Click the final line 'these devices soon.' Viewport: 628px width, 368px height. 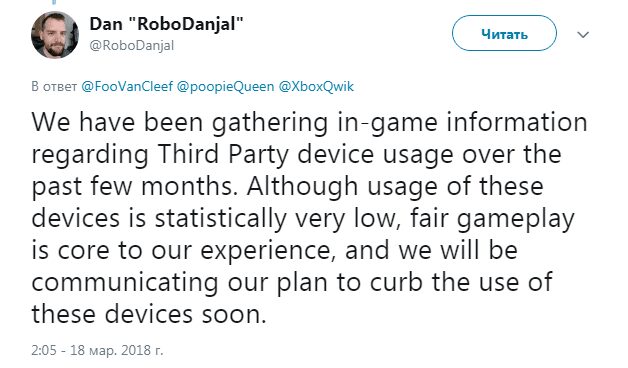(149, 314)
